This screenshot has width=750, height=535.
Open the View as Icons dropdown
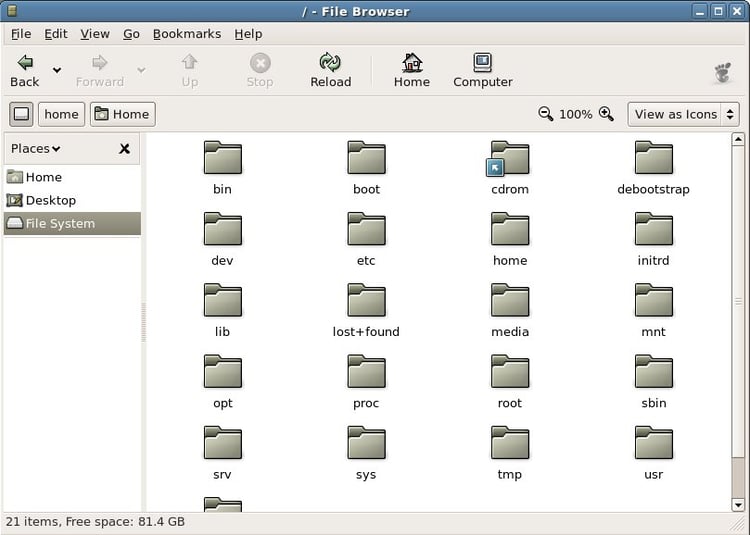(683, 114)
